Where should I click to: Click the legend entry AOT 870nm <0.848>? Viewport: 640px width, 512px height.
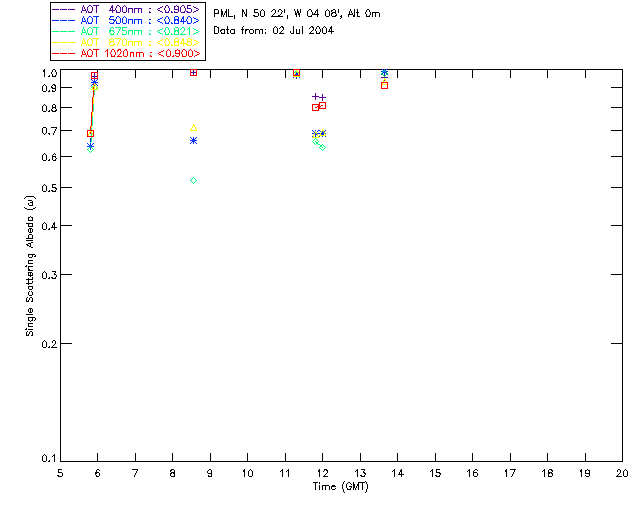click(x=126, y=42)
